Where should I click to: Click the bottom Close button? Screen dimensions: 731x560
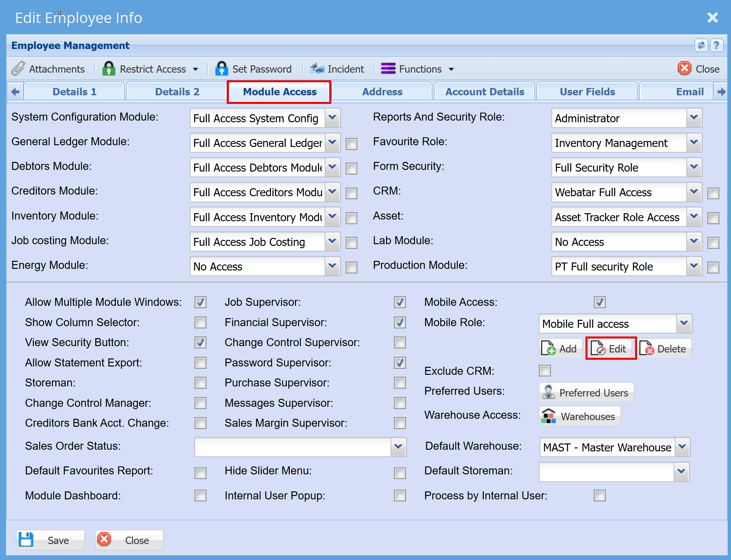tap(129, 540)
